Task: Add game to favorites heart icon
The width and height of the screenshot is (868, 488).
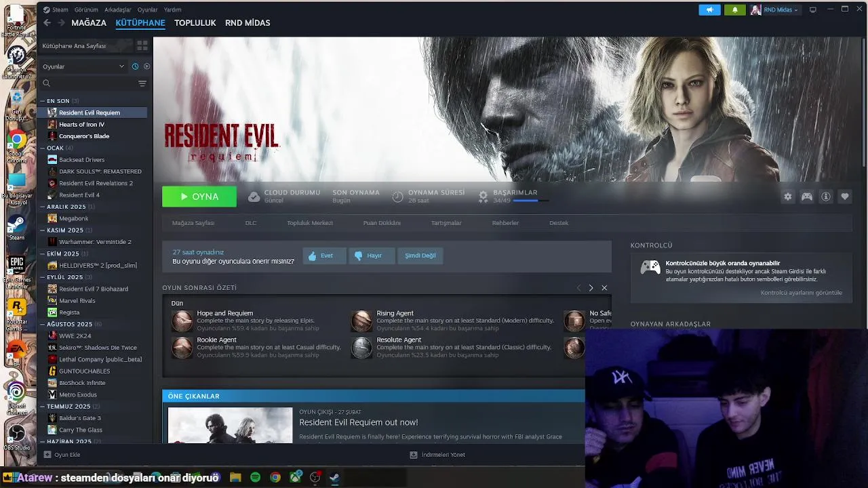Action: click(845, 197)
